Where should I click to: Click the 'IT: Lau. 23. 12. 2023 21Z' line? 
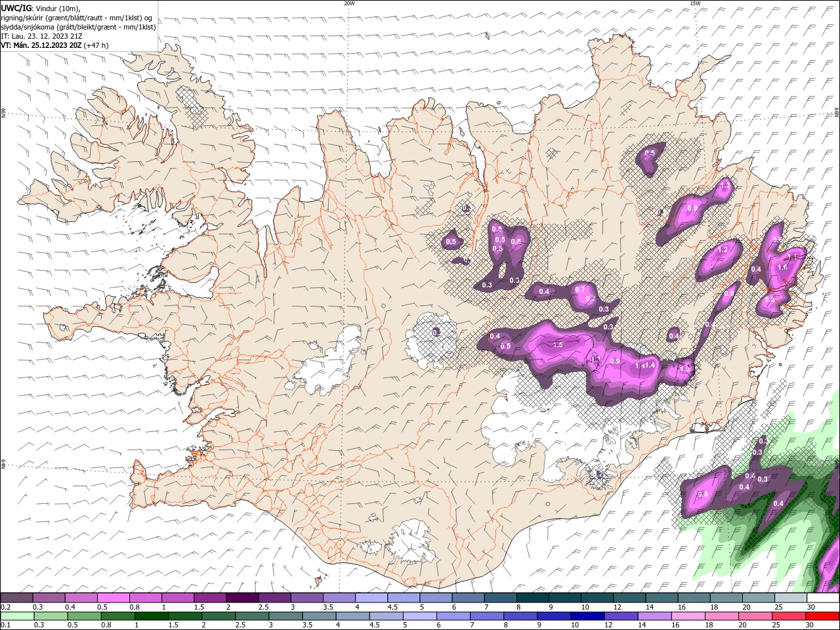(41, 36)
